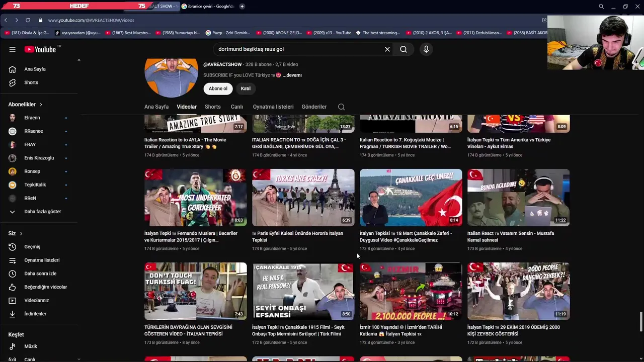Open Müzik in the Keşfet section
This screenshot has height=362, width=644.
click(31, 346)
